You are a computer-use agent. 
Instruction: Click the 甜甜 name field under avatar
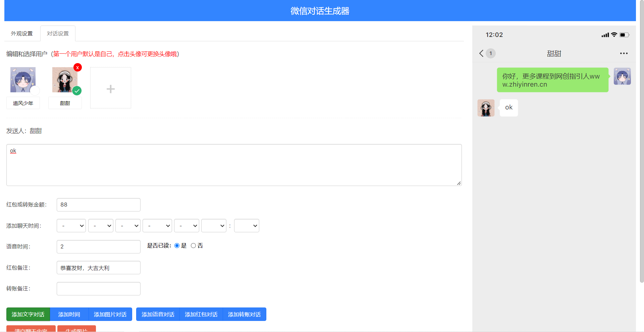(x=65, y=103)
